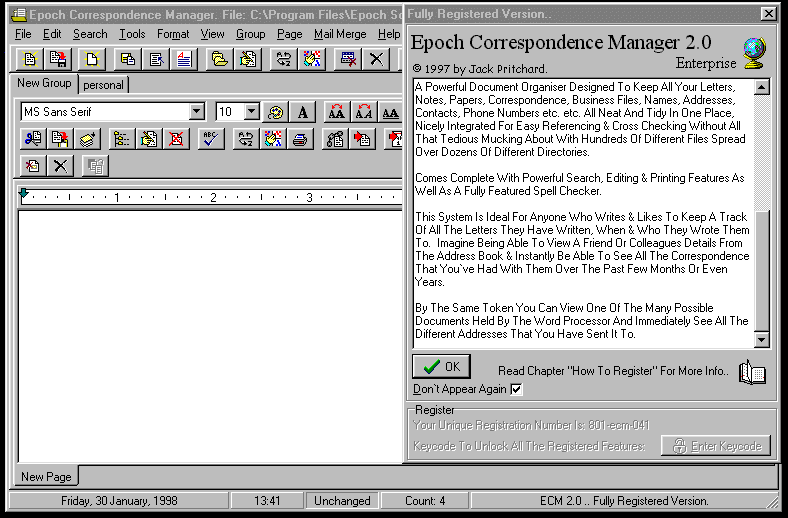Switch to the New Group tab

44,83
